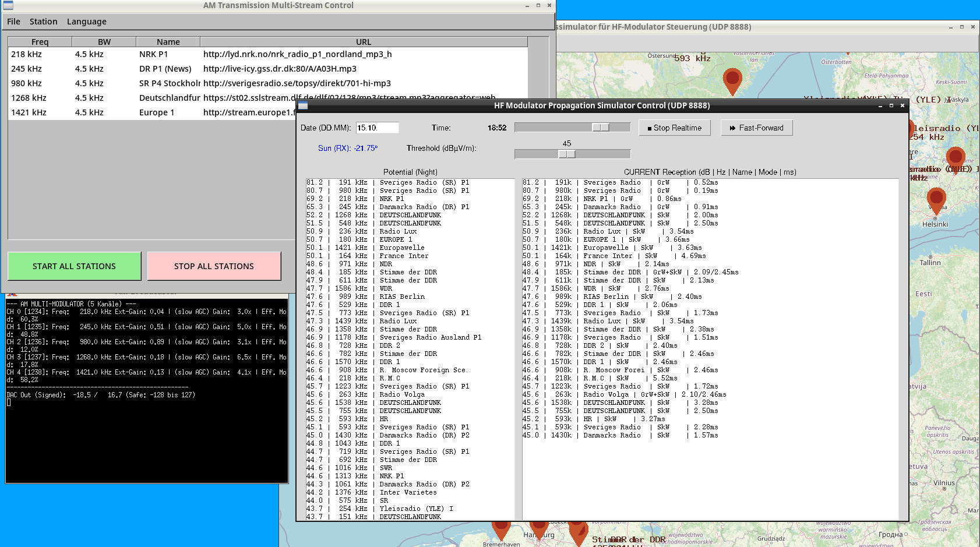Click the map pin below the 593 kHz label
The width and height of the screenshot is (980, 547).
point(732,81)
